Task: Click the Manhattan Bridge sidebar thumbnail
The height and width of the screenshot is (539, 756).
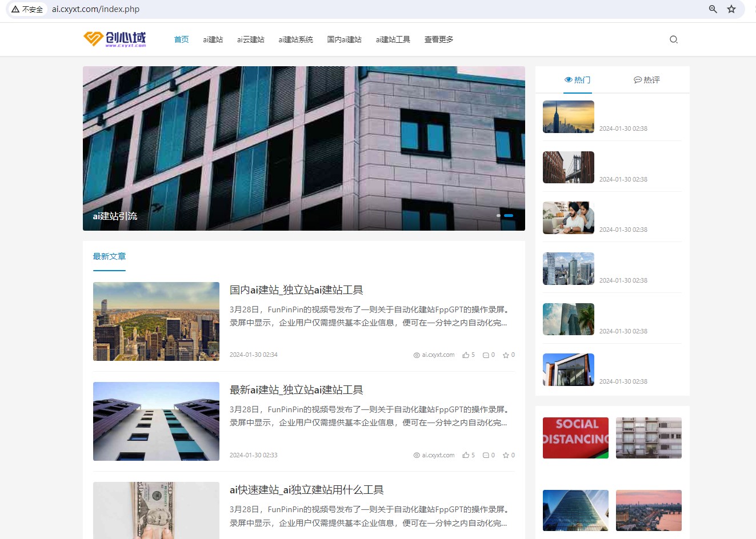Action: pyautogui.click(x=569, y=167)
